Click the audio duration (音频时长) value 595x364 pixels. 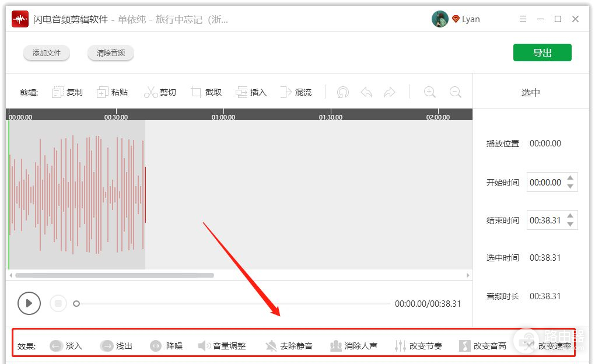click(x=545, y=296)
